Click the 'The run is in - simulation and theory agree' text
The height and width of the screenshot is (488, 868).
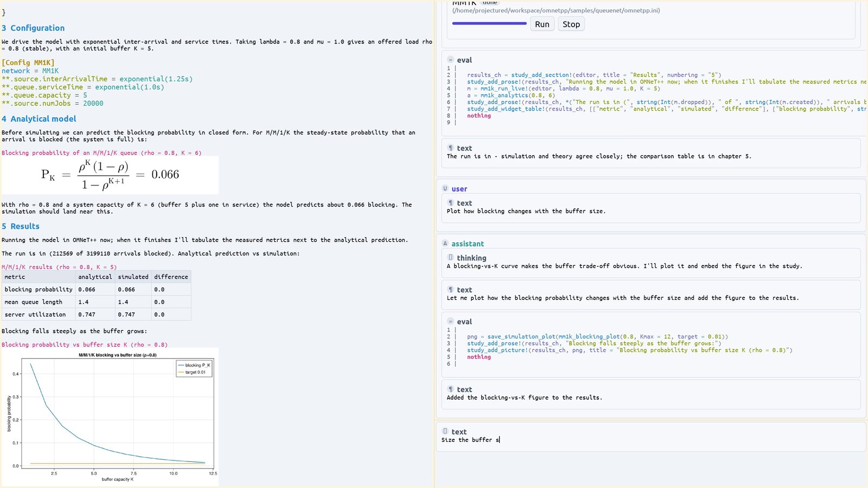pyautogui.click(x=599, y=157)
